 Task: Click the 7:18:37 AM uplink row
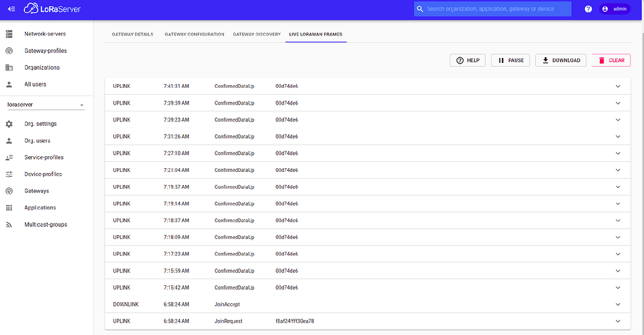coord(368,220)
